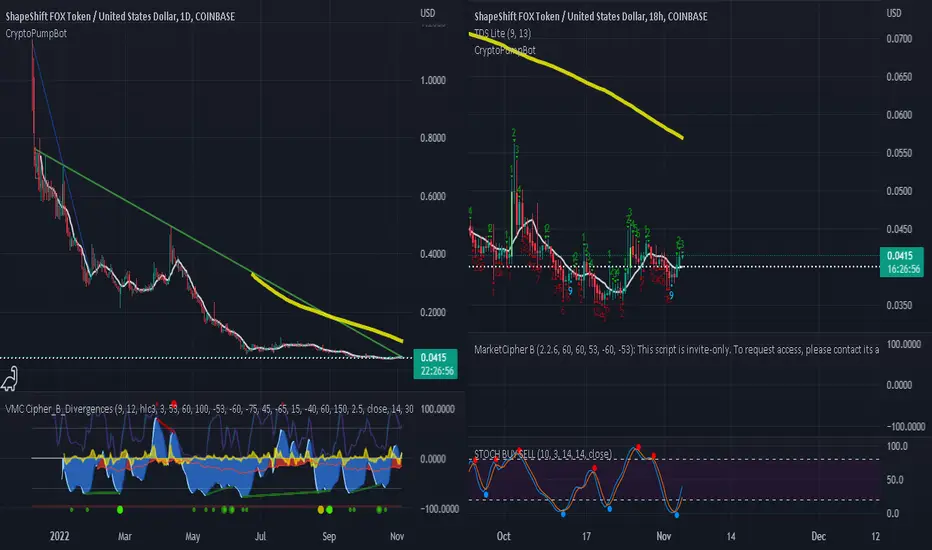Click the 0.0650 price level on the right chart axis

click(x=899, y=77)
